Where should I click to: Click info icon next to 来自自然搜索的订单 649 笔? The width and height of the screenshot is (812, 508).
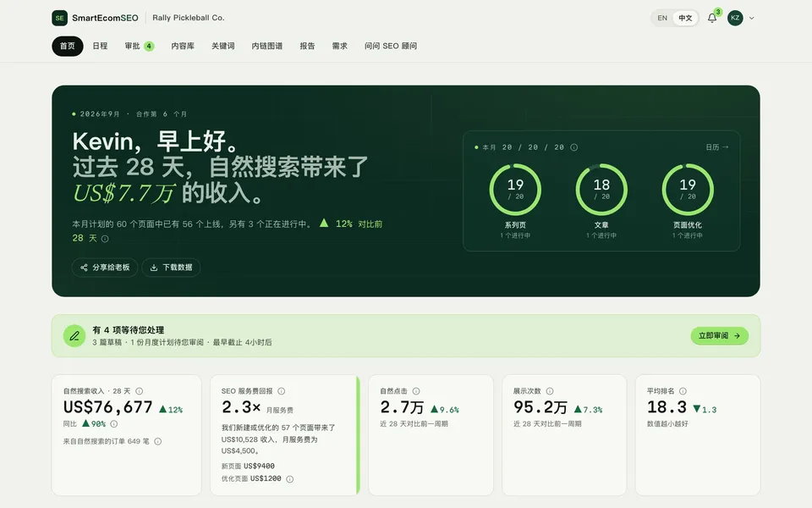tap(158, 442)
